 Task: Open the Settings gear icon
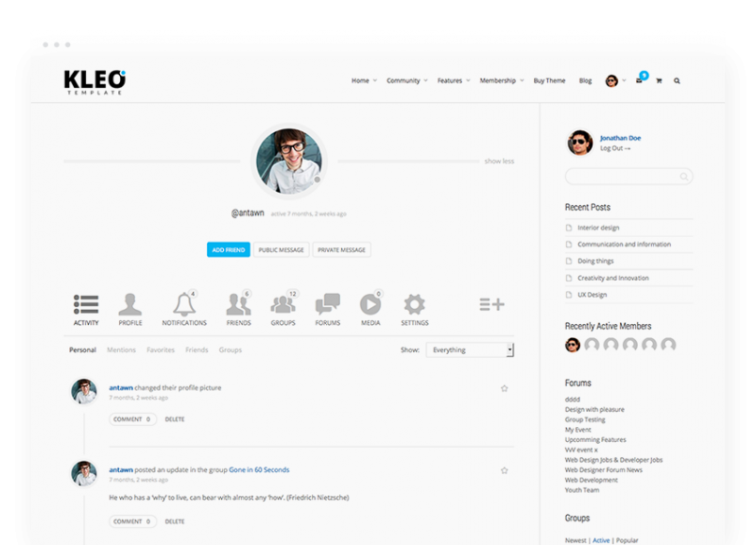point(414,304)
